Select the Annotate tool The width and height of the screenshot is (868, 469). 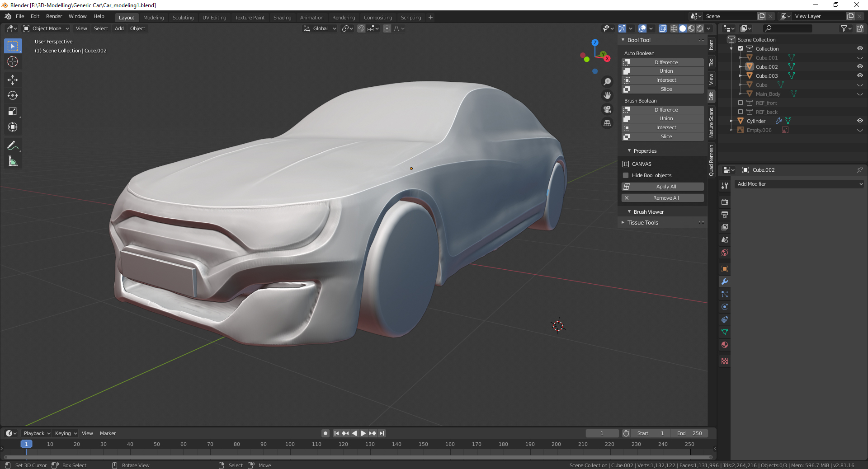tap(13, 145)
